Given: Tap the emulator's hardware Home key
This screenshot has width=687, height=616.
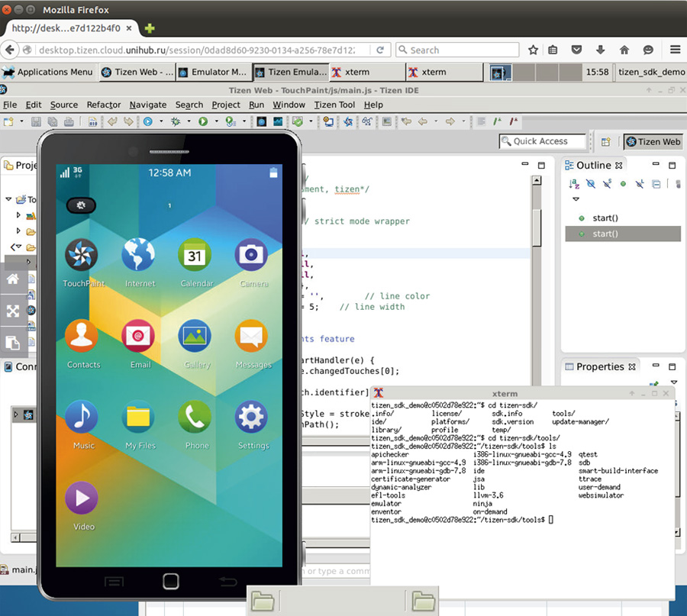Looking at the screenshot, I should tap(170, 582).
